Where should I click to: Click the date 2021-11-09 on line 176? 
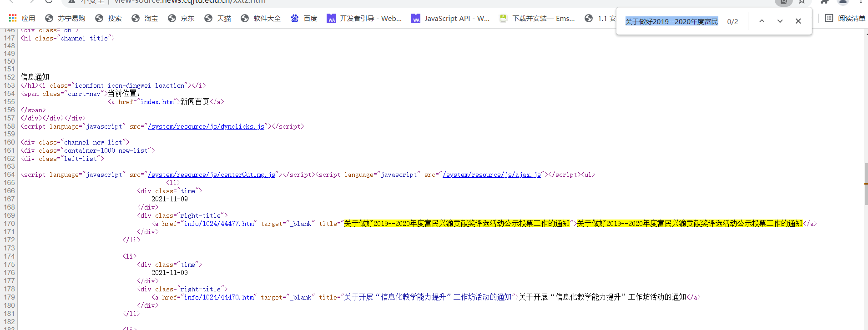click(170, 273)
